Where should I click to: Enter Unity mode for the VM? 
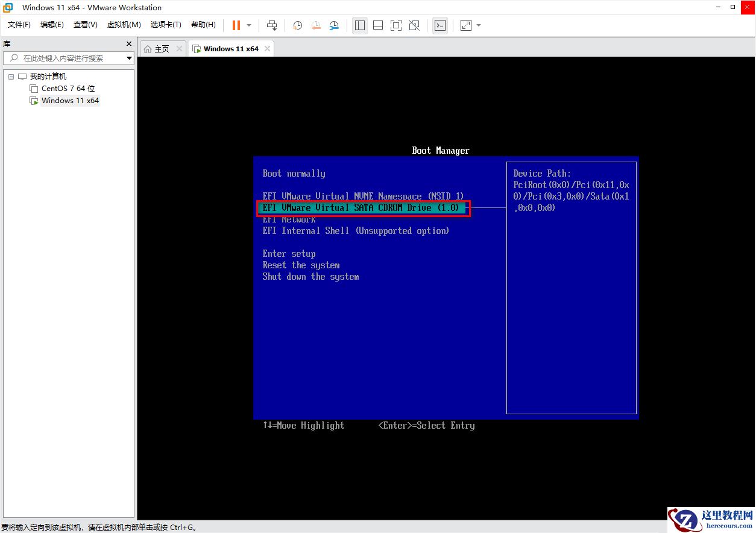point(414,25)
